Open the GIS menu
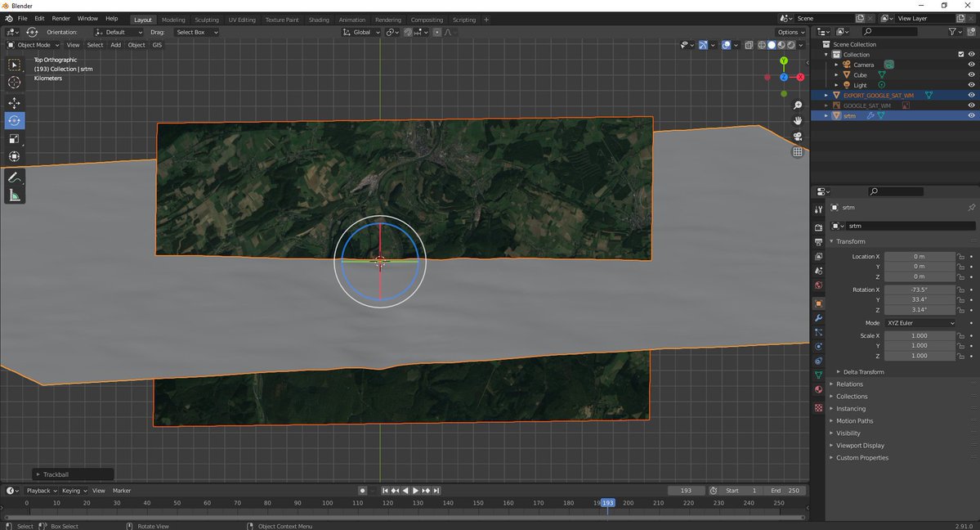This screenshot has height=530, width=980. click(x=157, y=45)
